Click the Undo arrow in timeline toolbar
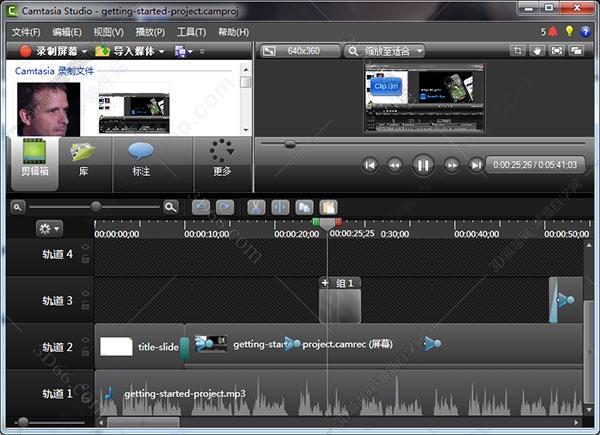This screenshot has width=600, height=435. pyautogui.click(x=201, y=207)
